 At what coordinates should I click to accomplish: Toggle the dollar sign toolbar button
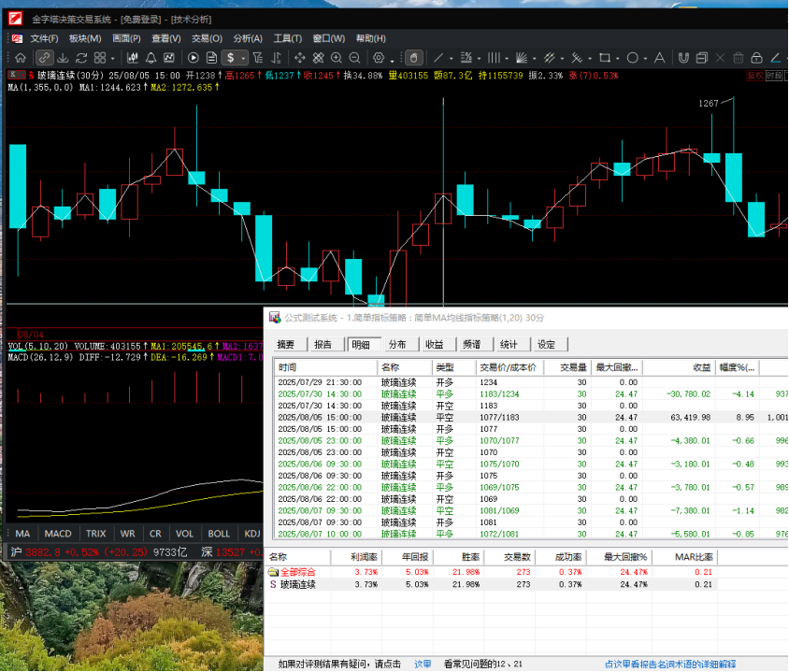[x=230, y=58]
